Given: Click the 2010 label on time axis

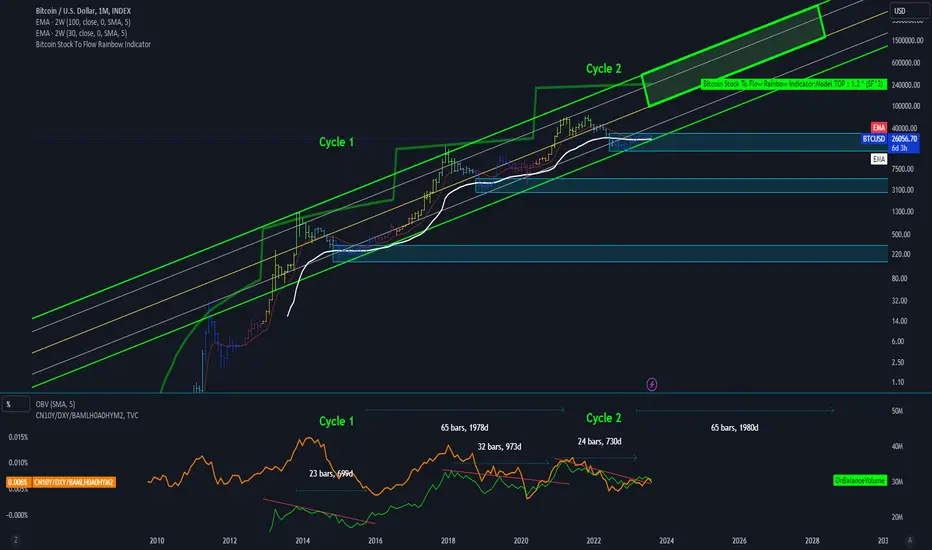Looking at the screenshot, I should click(x=157, y=540).
